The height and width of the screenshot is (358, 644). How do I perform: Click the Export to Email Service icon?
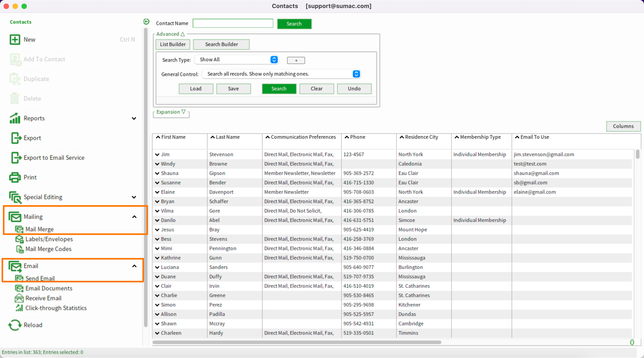click(16, 158)
